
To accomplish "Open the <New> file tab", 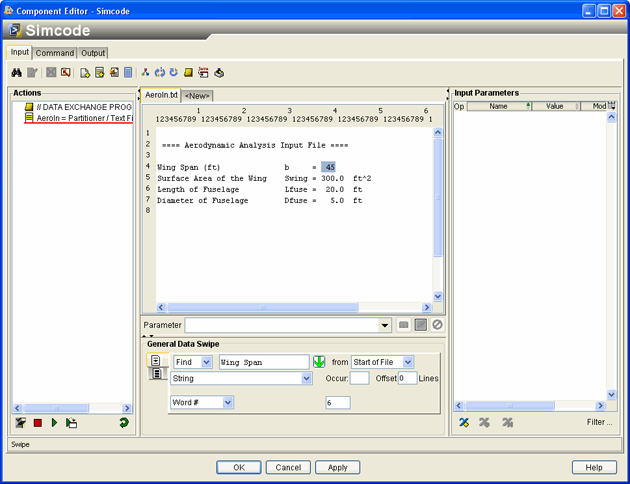I will (x=197, y=96).
